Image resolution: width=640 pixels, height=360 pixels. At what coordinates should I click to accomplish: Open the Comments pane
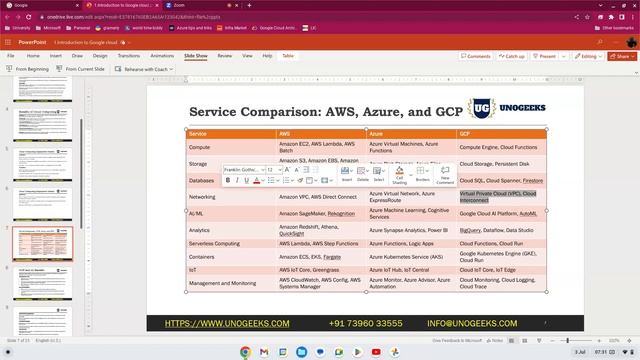tap(476, 56)
